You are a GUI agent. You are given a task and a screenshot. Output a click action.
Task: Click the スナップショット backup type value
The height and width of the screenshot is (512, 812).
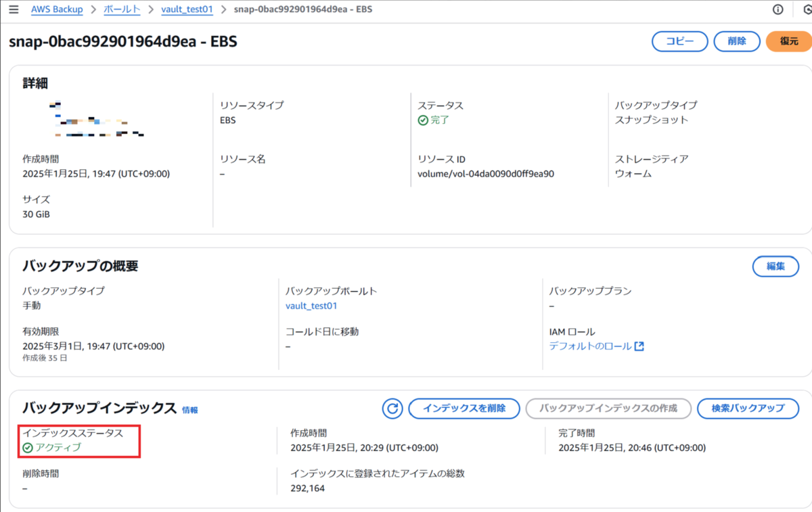coord(652,120)
